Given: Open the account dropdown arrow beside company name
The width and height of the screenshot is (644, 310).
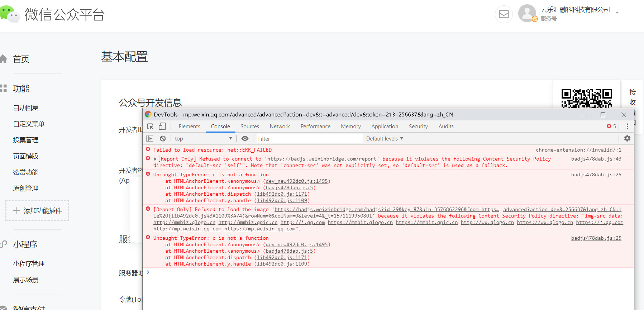Looking at the screenshot, I should pyautogui.click(x=617, y=13).
